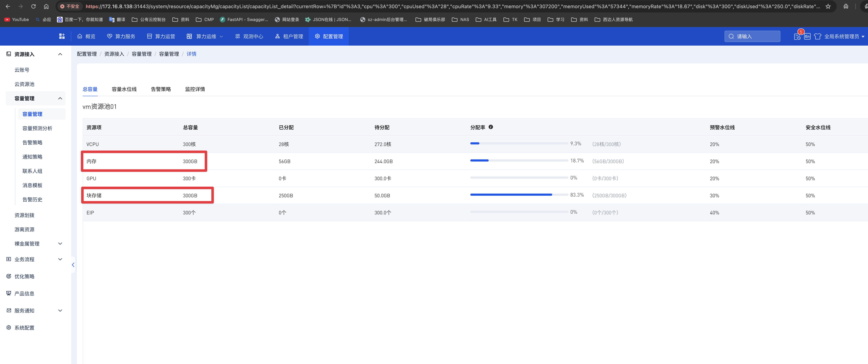Viewport: 868px width, 364px height.
Task: Click the task history icon with badge 5
Action: pos(797,36)
